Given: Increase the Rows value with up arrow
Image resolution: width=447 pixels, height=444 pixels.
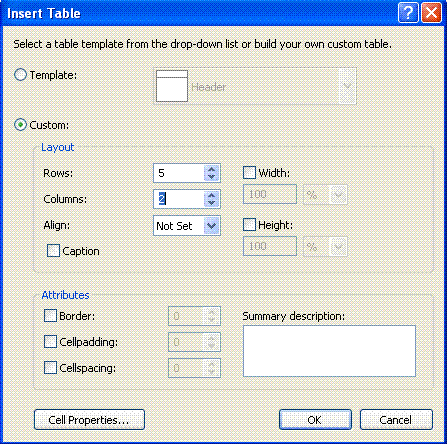Looking at the screenshot, I should 211,169.
